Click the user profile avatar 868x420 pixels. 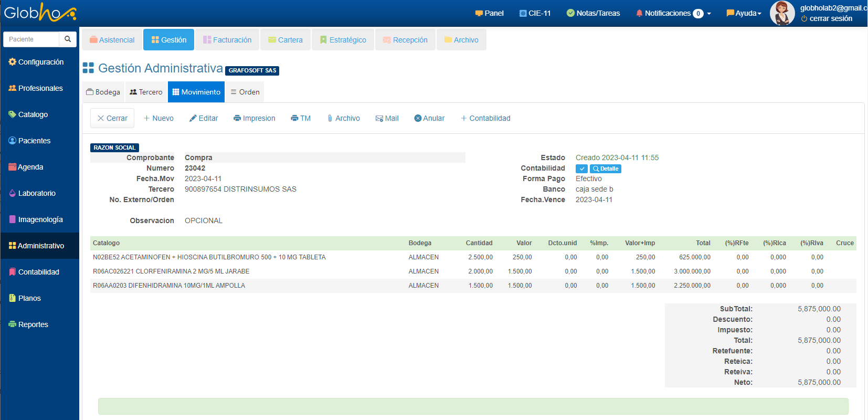tap(782, 13)
